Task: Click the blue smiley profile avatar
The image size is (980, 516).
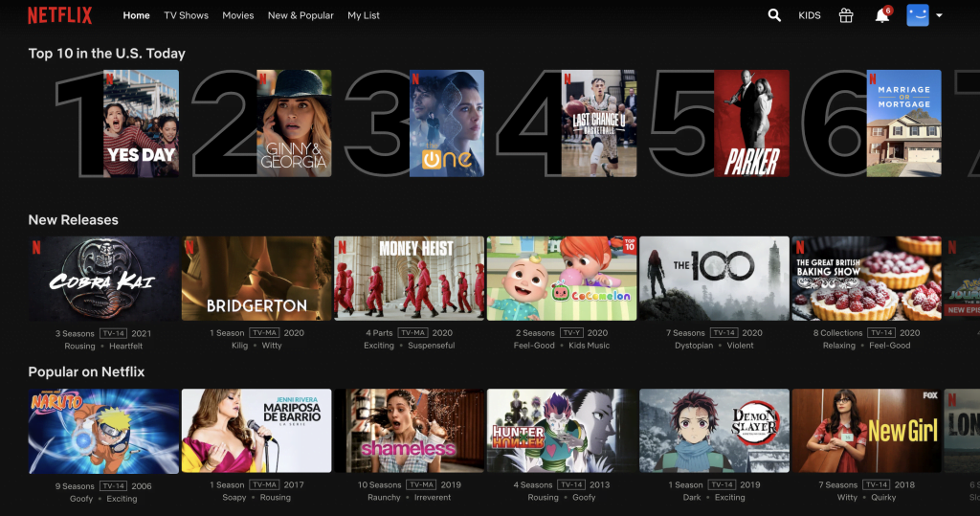Action: [917, 15]
